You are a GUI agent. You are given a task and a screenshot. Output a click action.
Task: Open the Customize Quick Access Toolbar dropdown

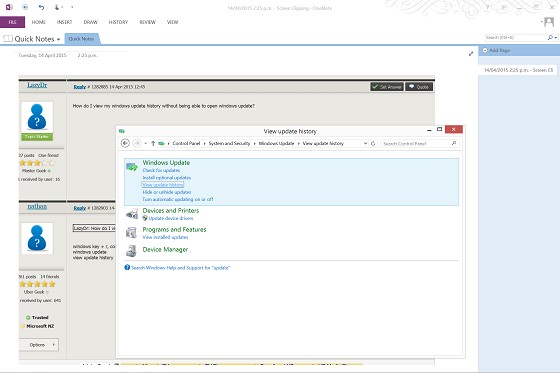pos(72,7)
